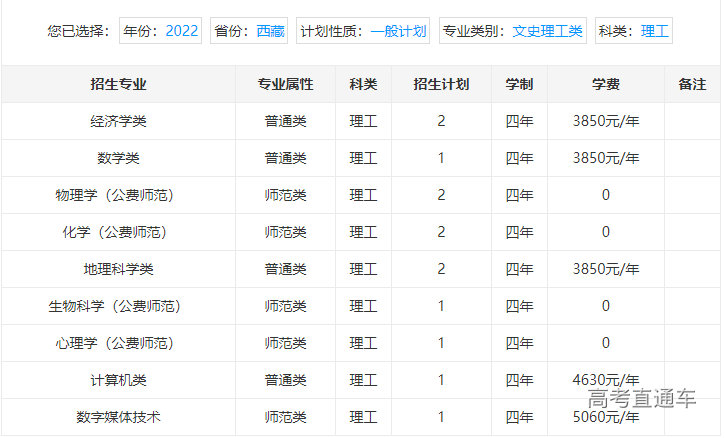Click 化学（公费师范） major name
The height and width of the screenshot is (438, 725).
118,232
